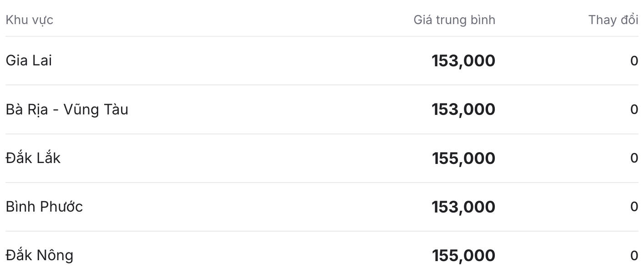Select the Đắk Lắk region name
644x277 pixels.
pyautogui.click(x=33, y=158)
